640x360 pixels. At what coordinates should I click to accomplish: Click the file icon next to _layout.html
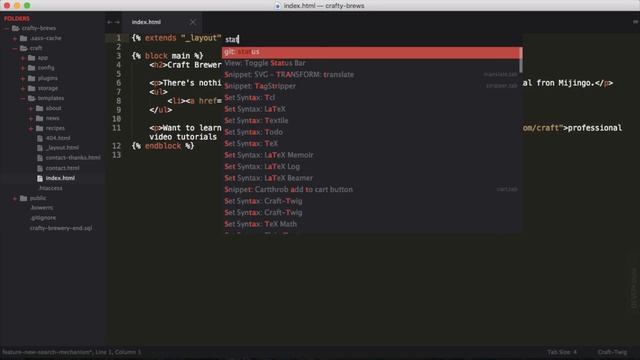(x=40, y=148)
